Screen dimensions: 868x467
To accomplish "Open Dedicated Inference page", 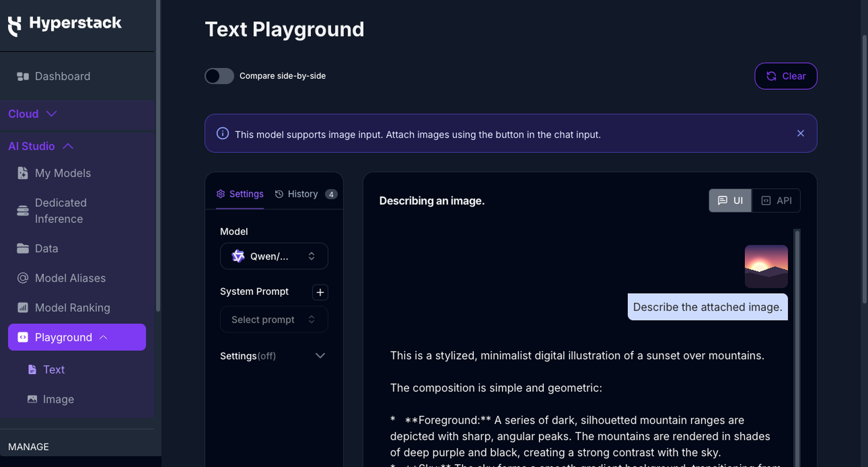I will click(61, 211).
